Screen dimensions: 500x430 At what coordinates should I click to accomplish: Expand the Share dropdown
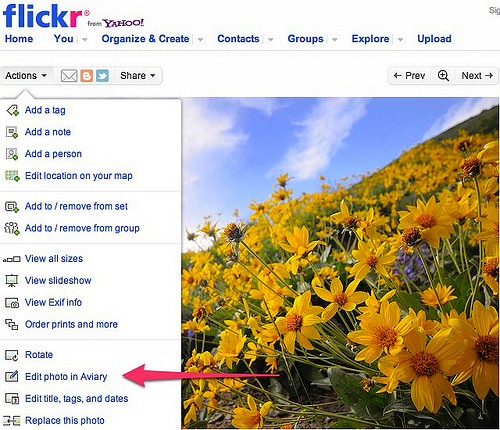tap(138, 76)
